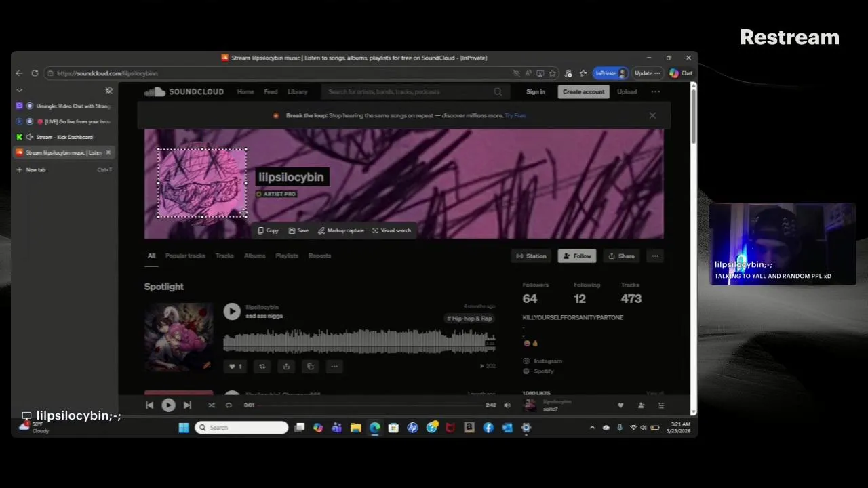Open the Upload link
Screen dimensions: 868x488
click(x=627, y=91)
